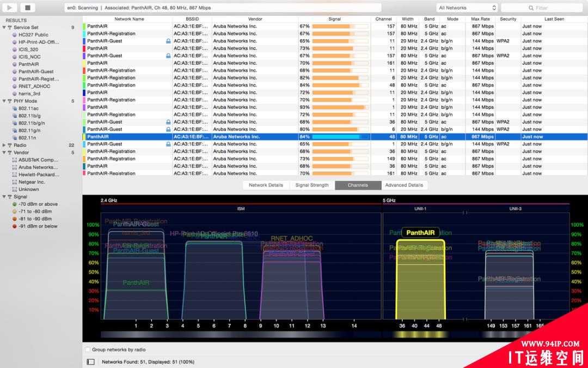Click the filter funnel icon beside Vendor

[x=10, y=153]
